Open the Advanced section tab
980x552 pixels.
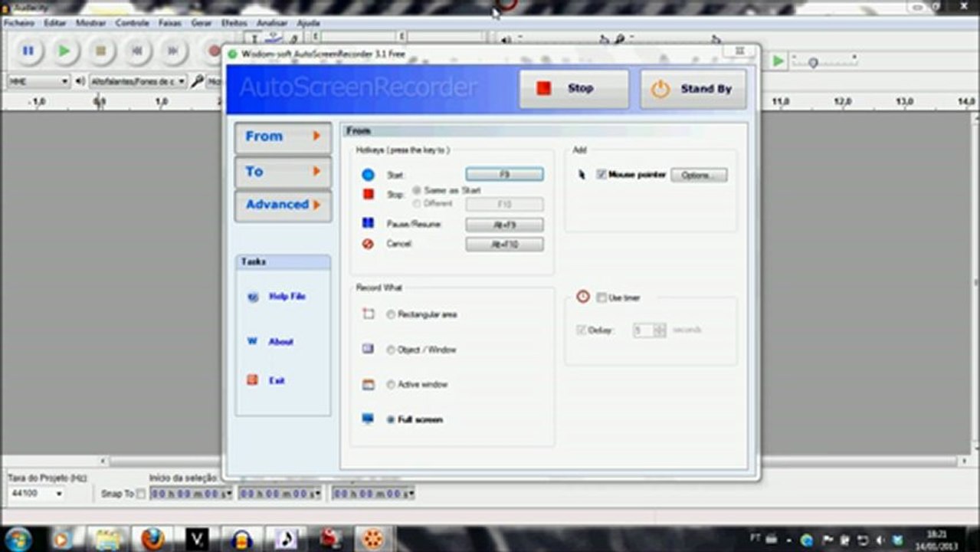coord(283,205)
